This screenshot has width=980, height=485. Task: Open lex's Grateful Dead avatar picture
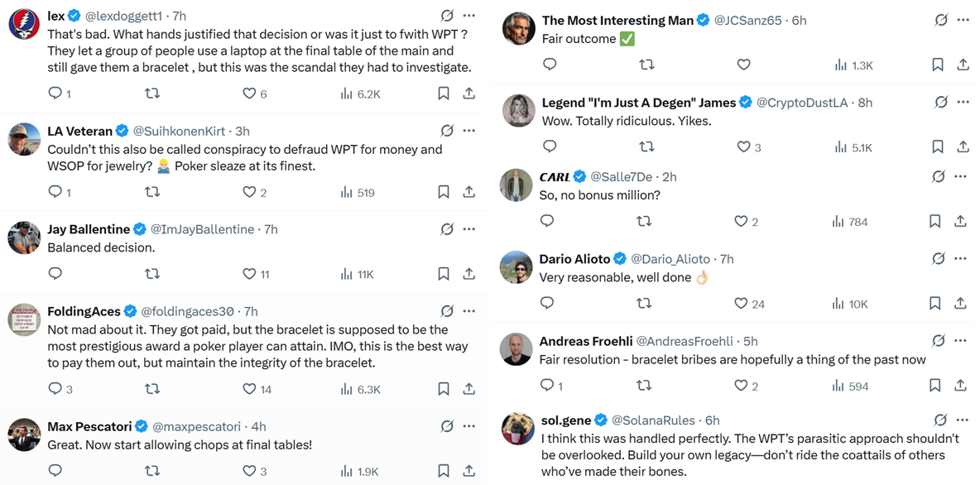pyautogui.click(x=24, y=24)
